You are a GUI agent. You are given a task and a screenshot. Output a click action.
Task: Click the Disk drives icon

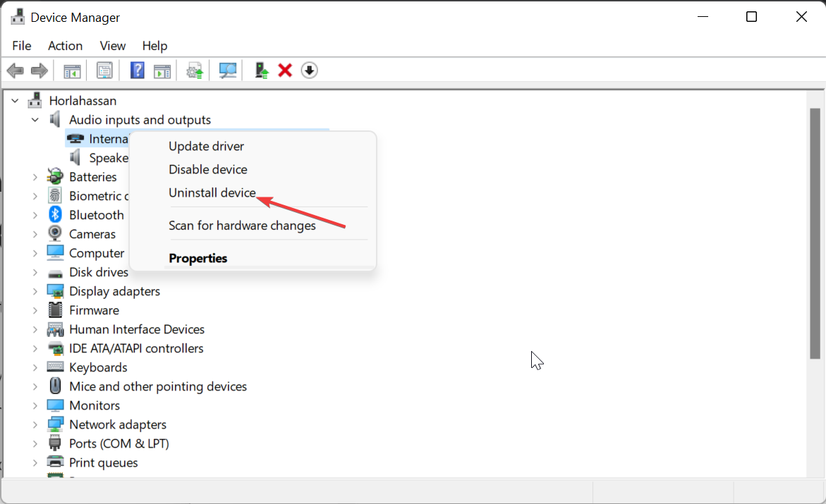tap(55, 273)
